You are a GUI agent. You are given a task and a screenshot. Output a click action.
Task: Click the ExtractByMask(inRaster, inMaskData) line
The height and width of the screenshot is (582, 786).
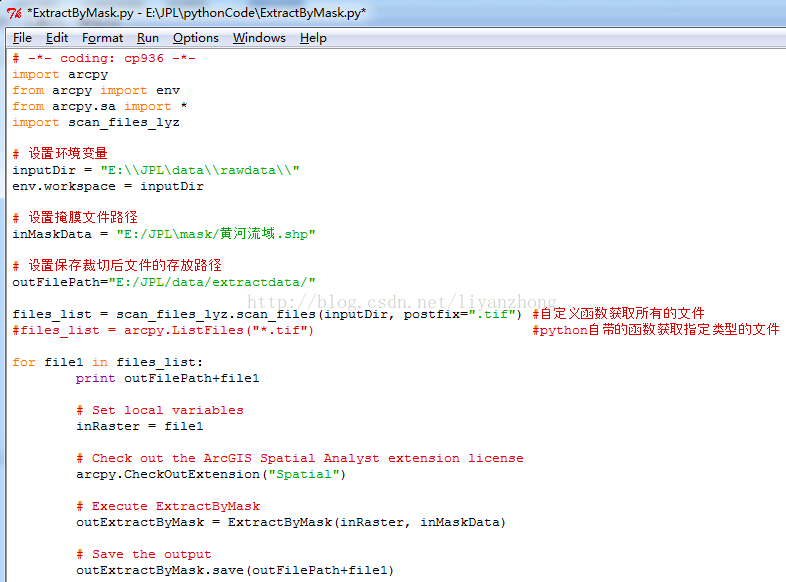point(291,523)
